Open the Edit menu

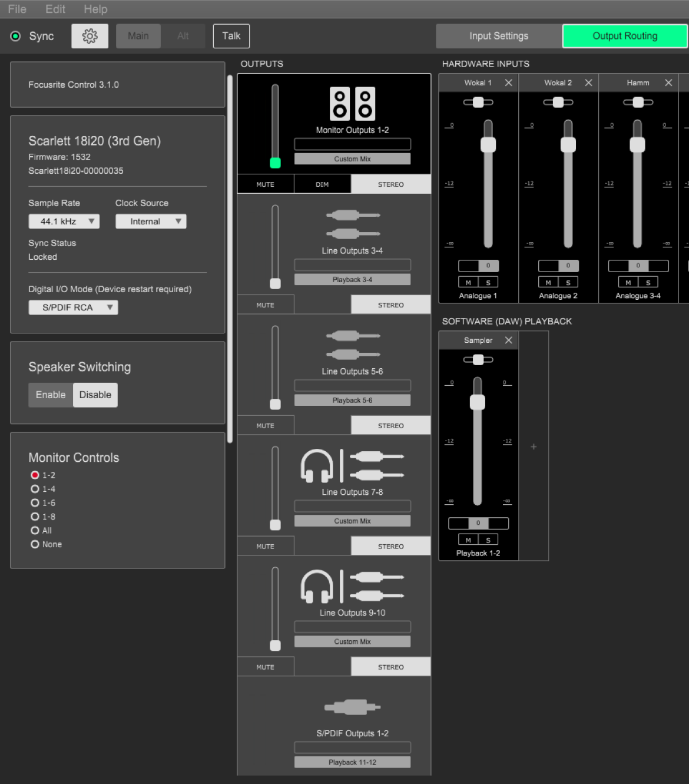[55, 9]
